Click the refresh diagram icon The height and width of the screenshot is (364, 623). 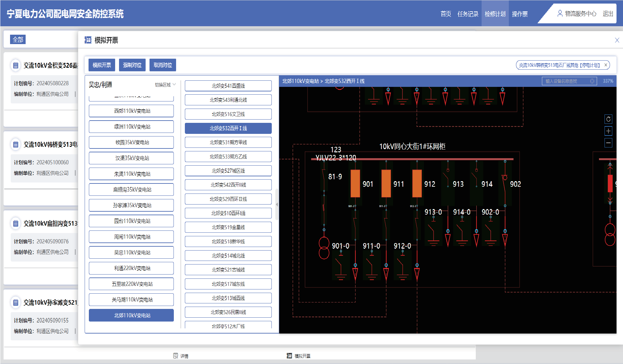[x=608, y=119]
